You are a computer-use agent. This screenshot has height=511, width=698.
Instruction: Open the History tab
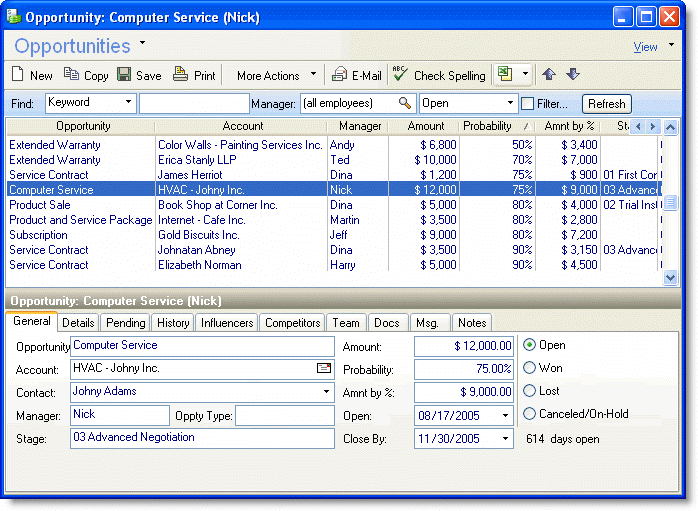(173, 323)
